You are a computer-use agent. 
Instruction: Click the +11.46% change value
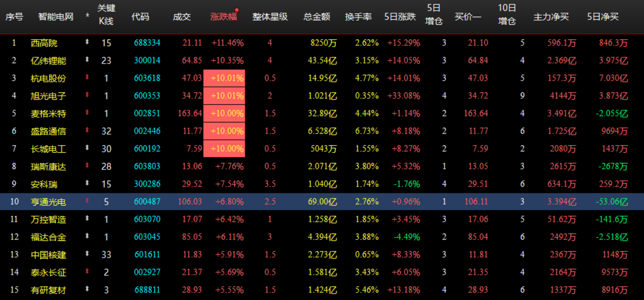click(228, 43)
